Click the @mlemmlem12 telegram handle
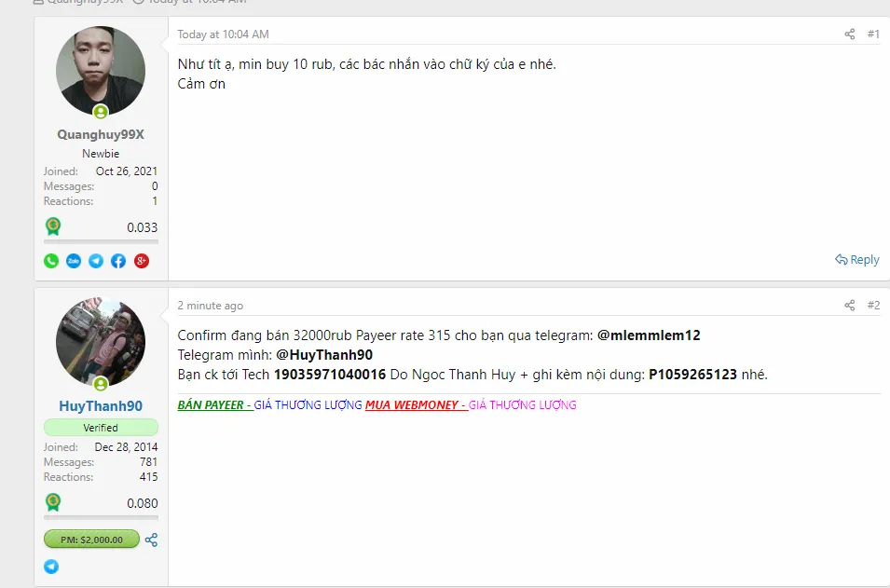 pos(649,335)
